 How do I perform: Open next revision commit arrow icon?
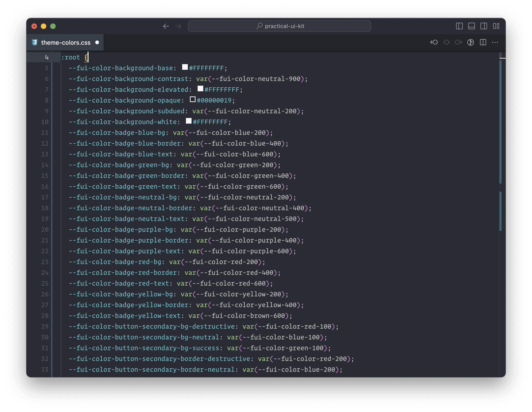[x=458, y=42]
